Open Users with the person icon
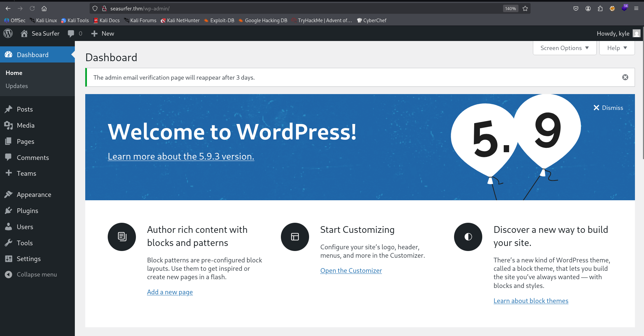 tap(9, 226)
